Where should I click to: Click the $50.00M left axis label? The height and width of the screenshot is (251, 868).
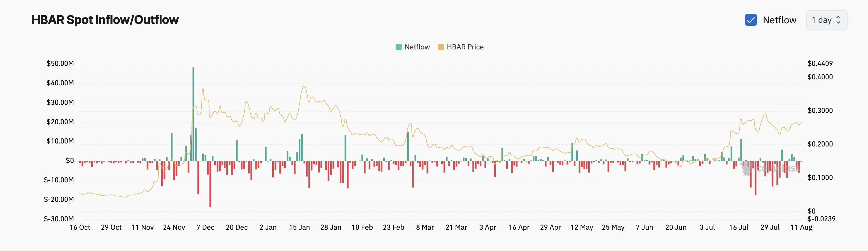60,63
